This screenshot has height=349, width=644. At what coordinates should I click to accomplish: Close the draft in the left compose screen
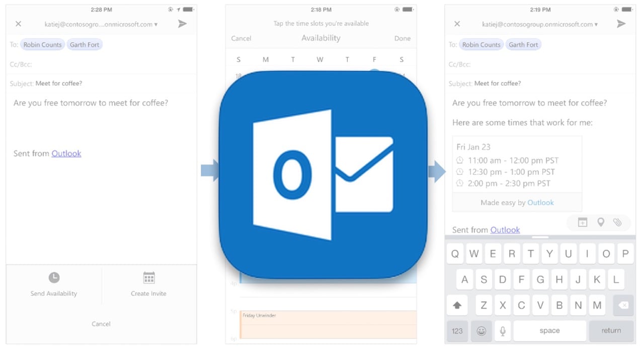tap(19, 24)
